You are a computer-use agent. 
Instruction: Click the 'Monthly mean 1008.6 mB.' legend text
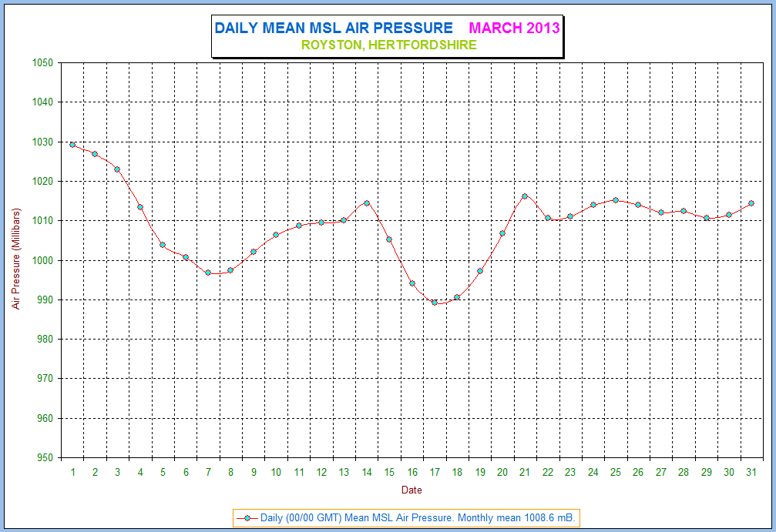coord(516,517)
